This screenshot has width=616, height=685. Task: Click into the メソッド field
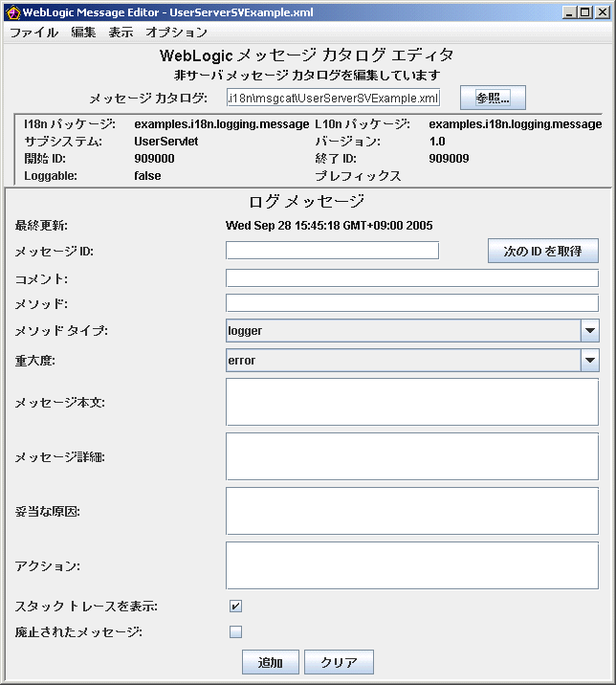click(412, 303)
